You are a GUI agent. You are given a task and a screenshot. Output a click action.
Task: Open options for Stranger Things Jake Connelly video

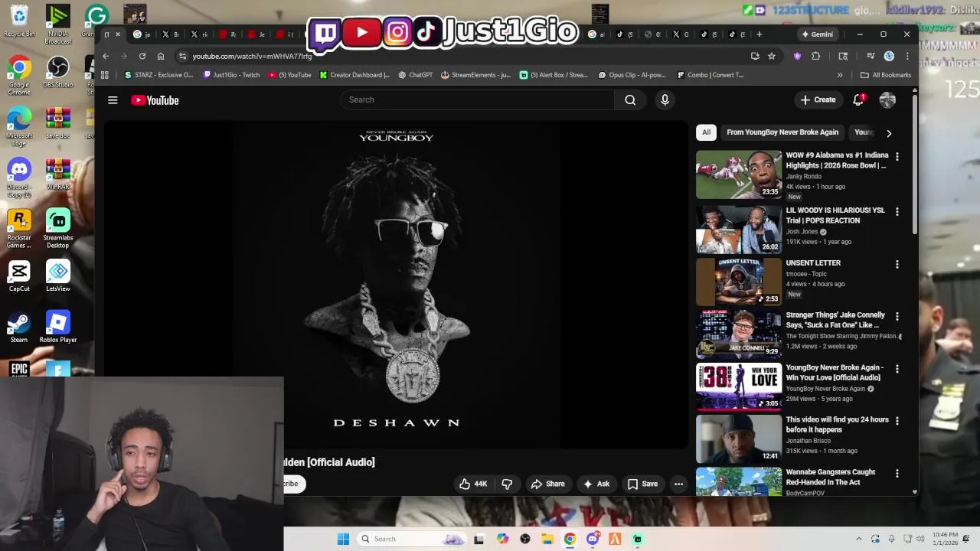coord(897,316)
